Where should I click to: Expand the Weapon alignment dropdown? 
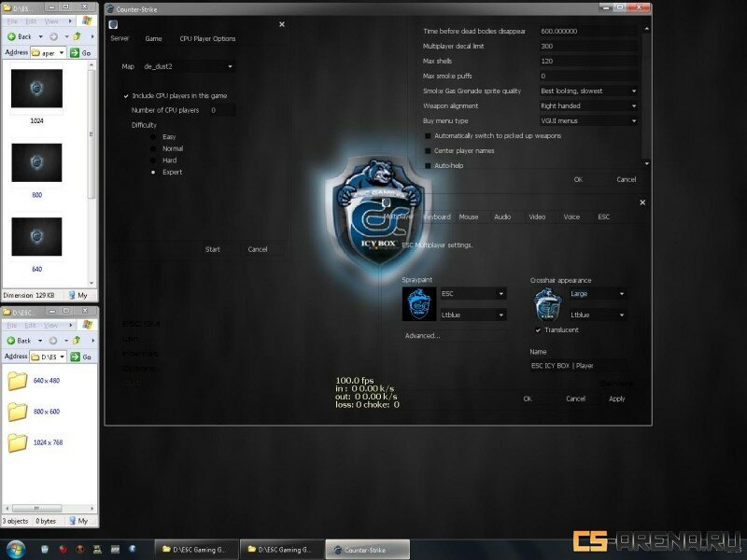[x=588, y=106]
